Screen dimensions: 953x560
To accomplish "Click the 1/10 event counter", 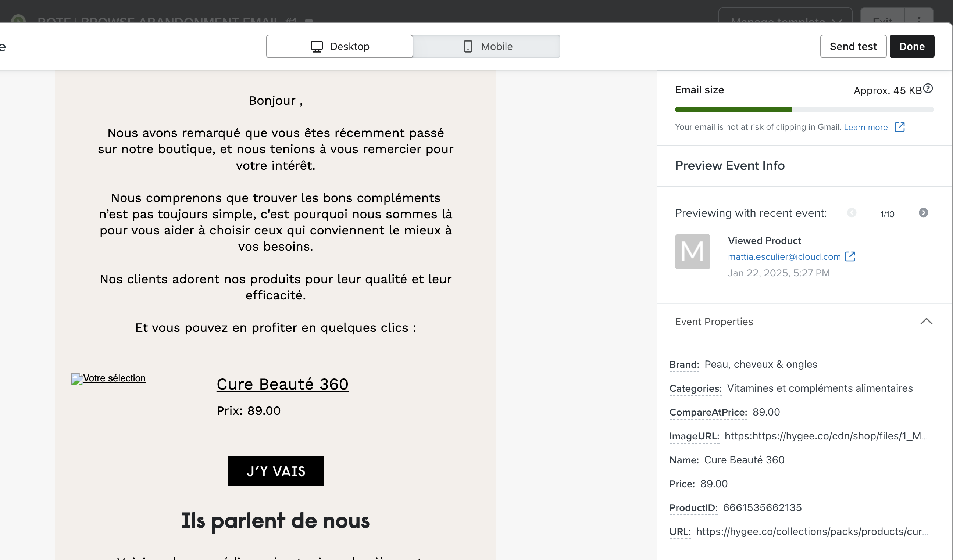I will coord(887,214).
